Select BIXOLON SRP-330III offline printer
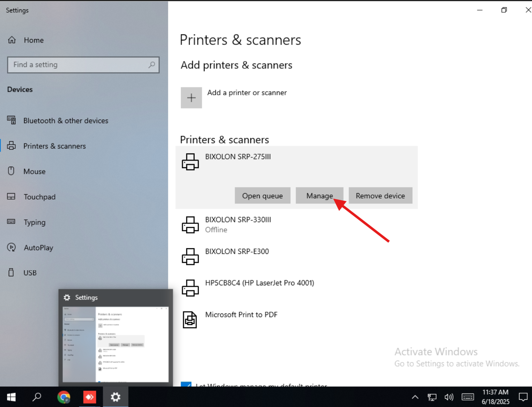This screenshot has width=532, height=407. coord(297,225)
